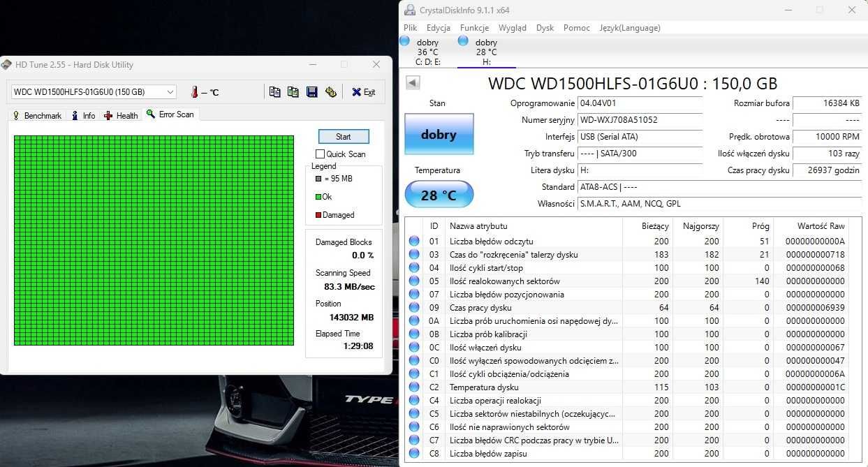Screen dimensions: 868x467
Task: Click the '103 razy' power-on count value
Action: tap(827, 154)
